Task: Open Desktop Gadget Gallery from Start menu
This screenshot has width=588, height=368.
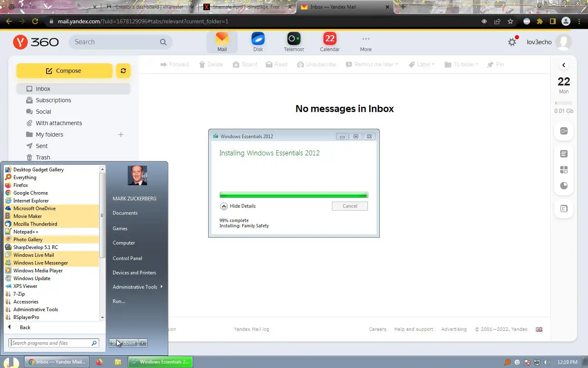Action: (51, 170)
